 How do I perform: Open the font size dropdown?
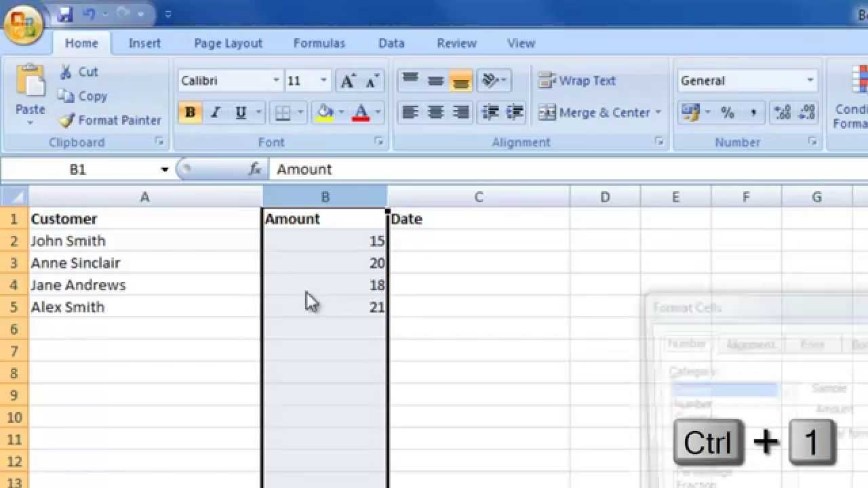[323, 81]
